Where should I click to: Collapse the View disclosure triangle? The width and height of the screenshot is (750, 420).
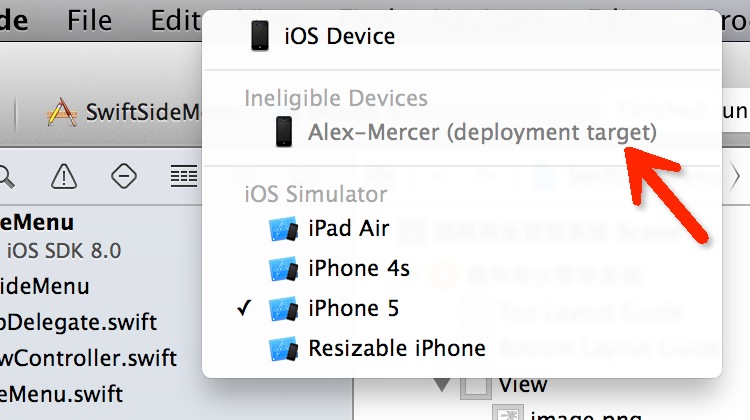click(x=442, y=384)
